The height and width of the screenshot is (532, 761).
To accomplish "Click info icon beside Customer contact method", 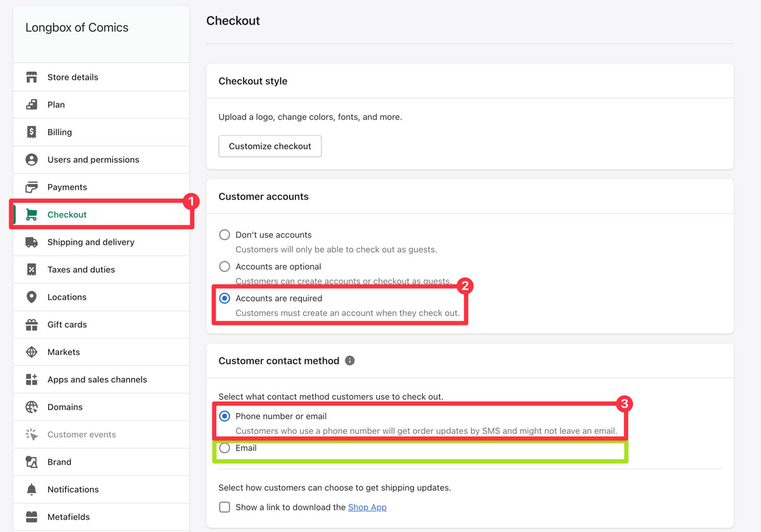I will 349,361.
